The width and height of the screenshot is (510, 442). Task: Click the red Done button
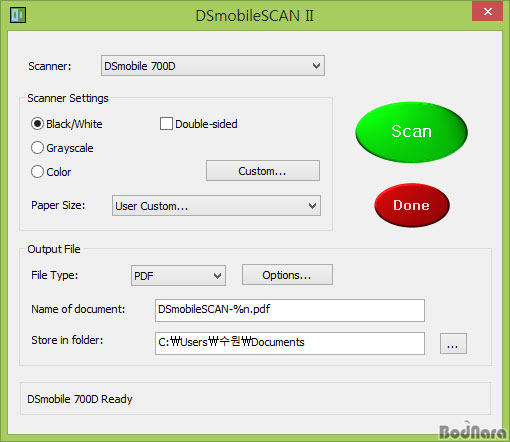tap(412, 205)
